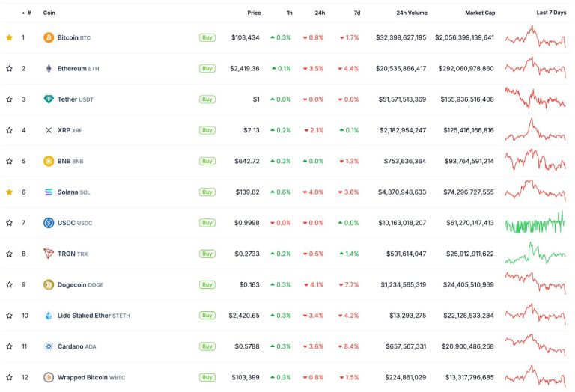The height and width of the screenshot is (392, 575).
Task: Click the Tether coin logo
Action: pyautogui.click(x=49, y=99)
